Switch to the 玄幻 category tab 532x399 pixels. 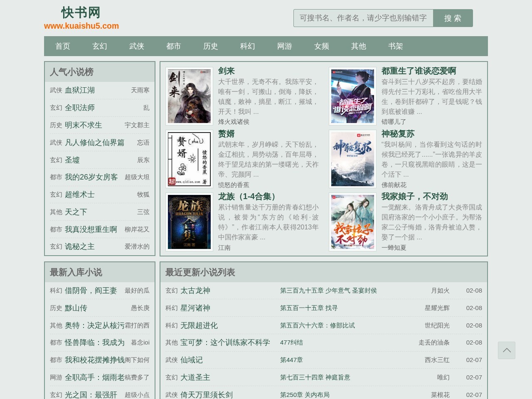(100, 46)
